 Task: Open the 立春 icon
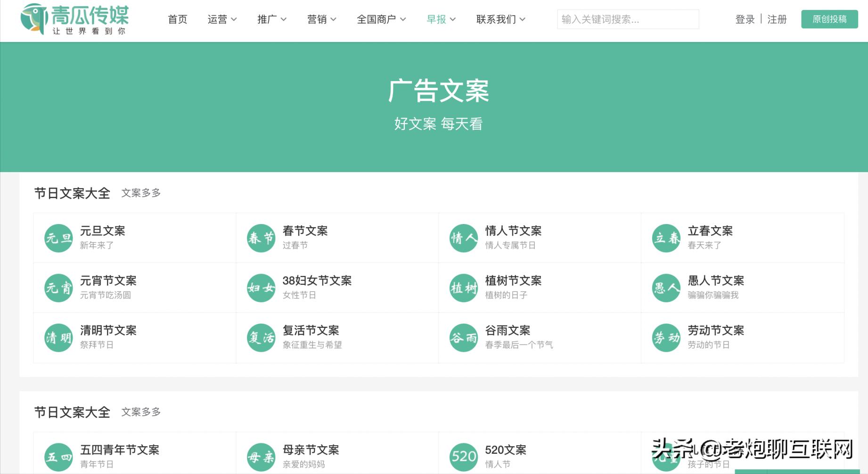[666, 238]
